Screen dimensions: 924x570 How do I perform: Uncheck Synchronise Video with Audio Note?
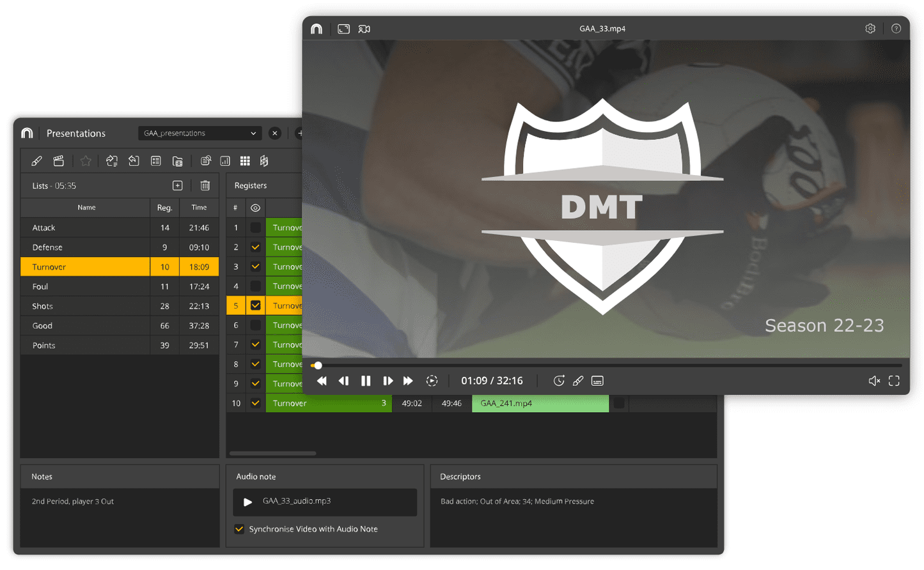coord(239,529)
